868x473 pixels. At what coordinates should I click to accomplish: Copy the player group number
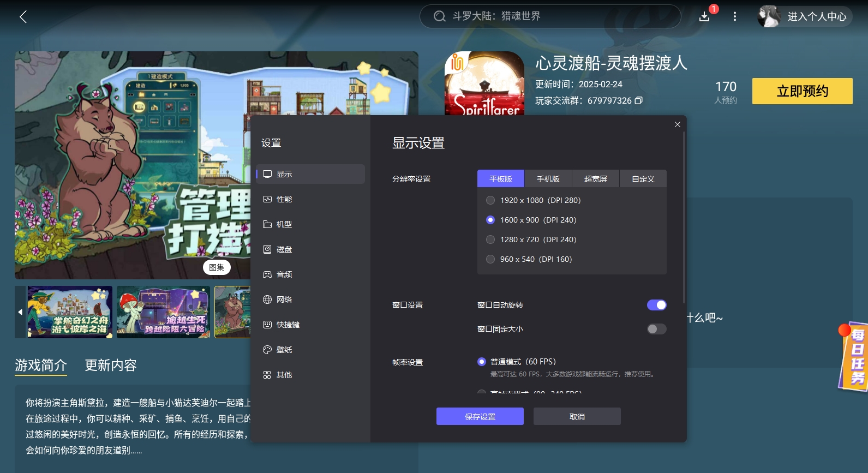(638, 100)
